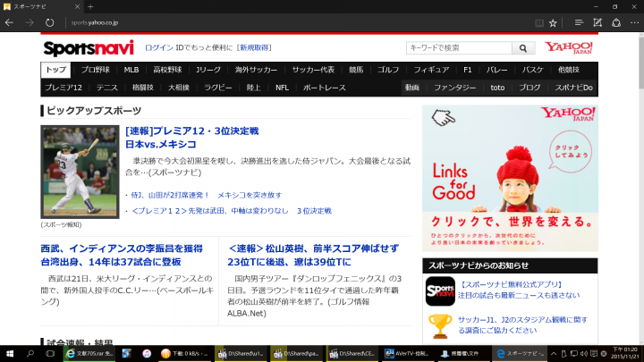Open the Jリーグ nav item
644x362 pixels.
coord(208,71)
